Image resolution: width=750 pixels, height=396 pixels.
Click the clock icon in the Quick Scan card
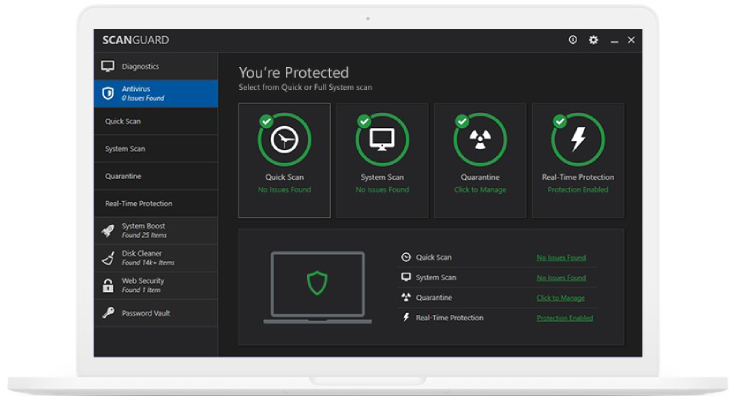tap(285, 140)
